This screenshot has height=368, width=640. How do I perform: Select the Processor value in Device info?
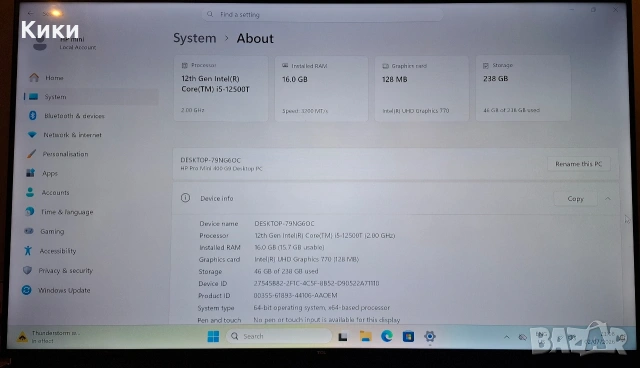point(324,235)
